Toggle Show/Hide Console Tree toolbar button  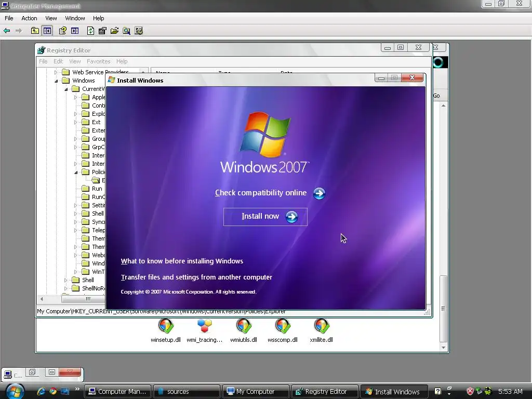(x=47, y=31)
